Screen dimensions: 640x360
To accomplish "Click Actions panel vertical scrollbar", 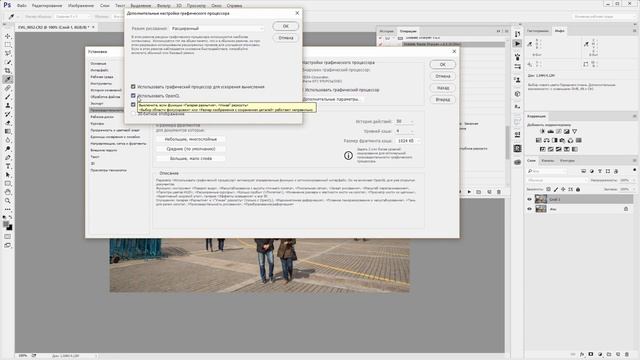I will coord(507,142).
